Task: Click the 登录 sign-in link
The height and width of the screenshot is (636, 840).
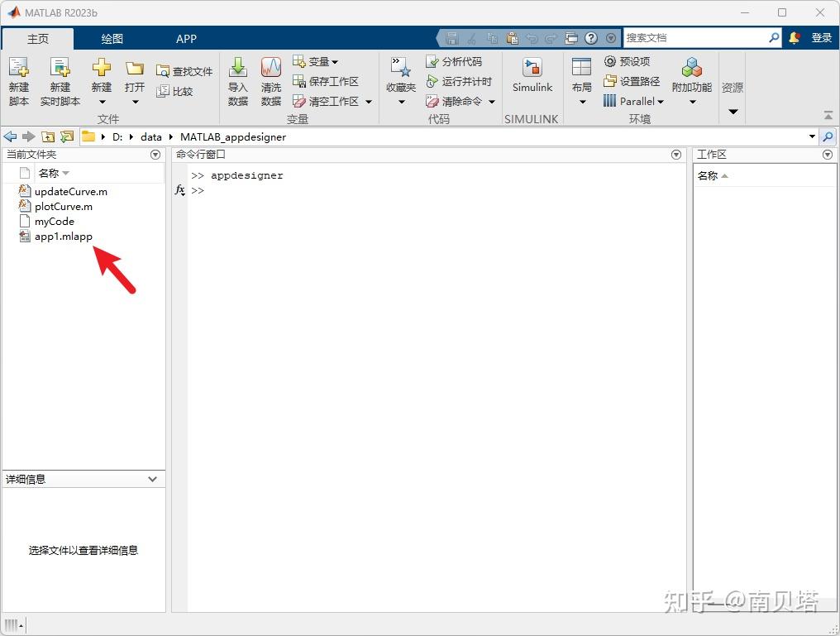Action: coord(819,37)
